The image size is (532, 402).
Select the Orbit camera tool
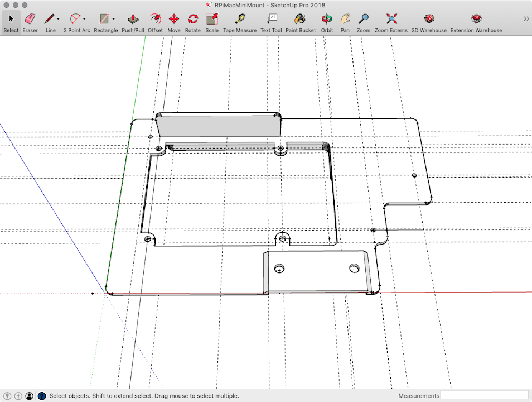tap(327, 22)
